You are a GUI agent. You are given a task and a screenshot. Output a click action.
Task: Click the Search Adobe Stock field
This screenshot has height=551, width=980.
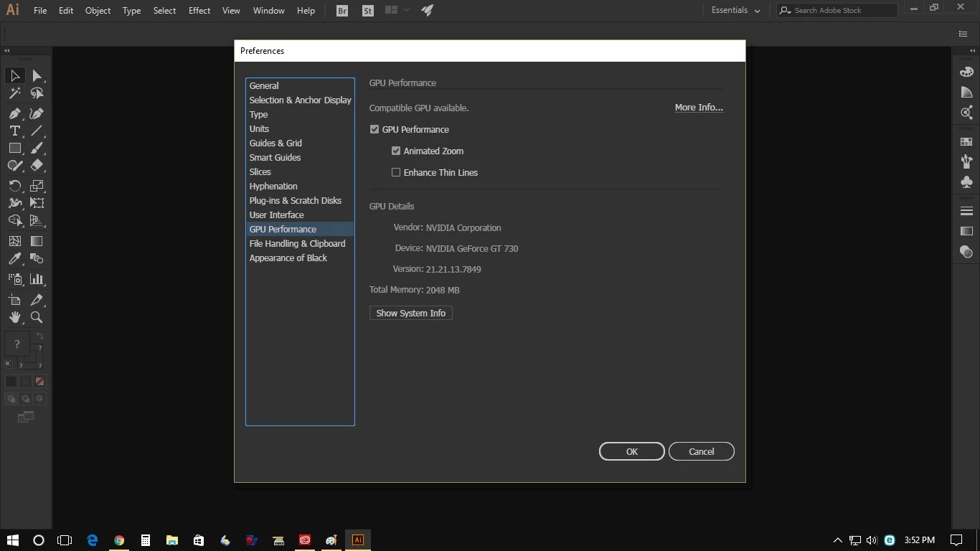[837, 10]
